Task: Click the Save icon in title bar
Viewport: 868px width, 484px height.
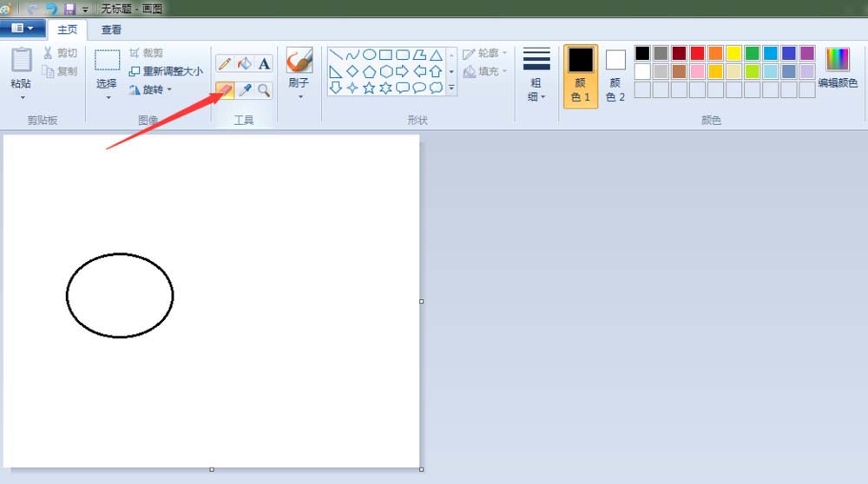Action: click(x=69, y=9)
